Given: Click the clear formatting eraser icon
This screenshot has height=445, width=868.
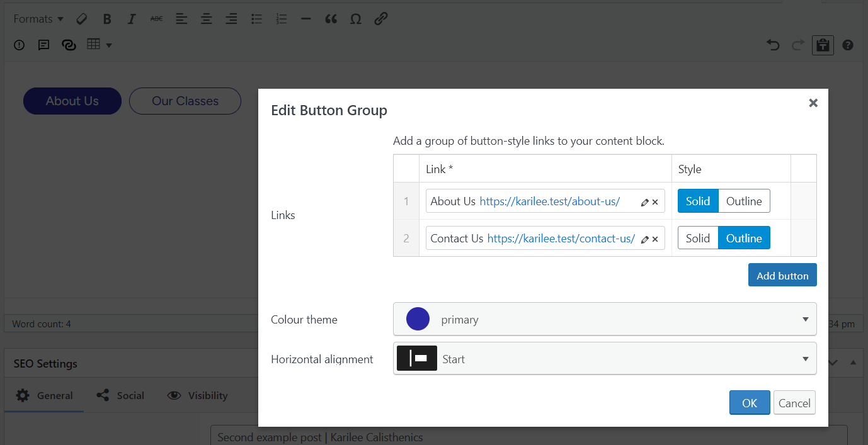Looking at the screenshot, I should tap(81, 19).
